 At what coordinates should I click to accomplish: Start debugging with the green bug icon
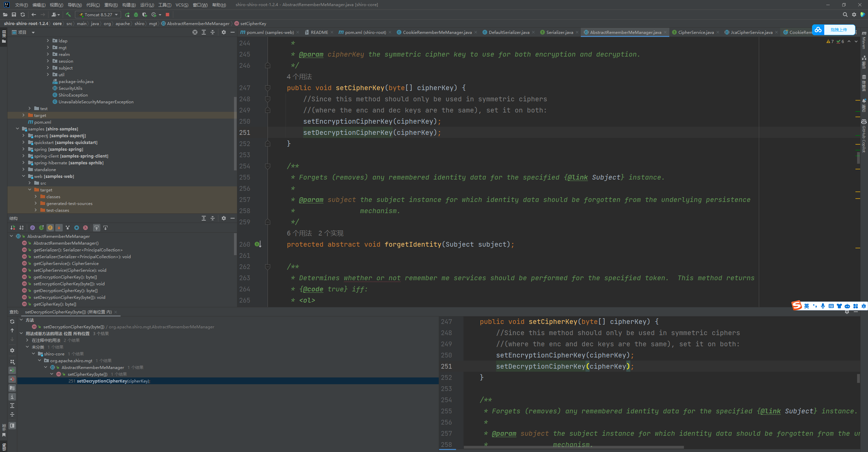136,15
